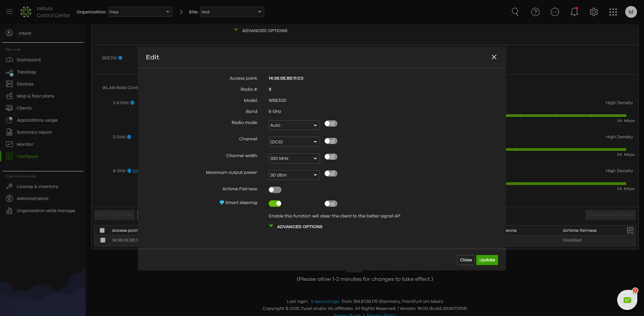Open the apps grid icon
Image resolution: width=644 pixels, height=316 pixels.
click(x=613, y=12)
